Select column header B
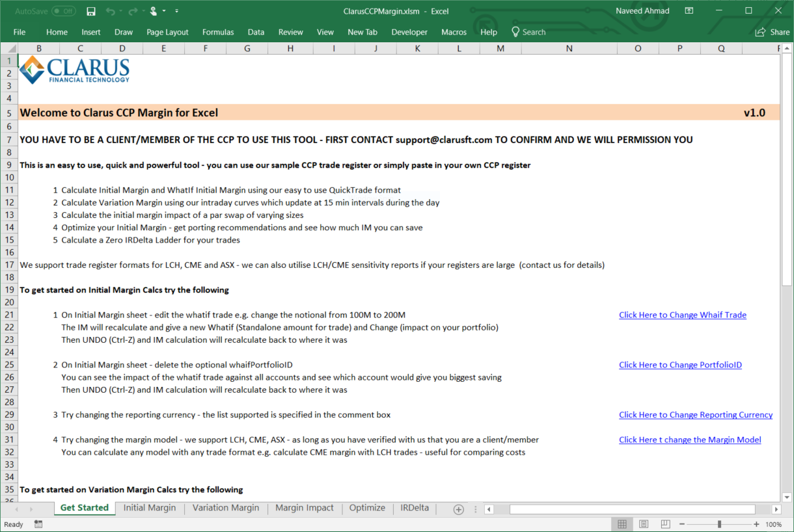The image size is (794, 532). pyautogui.click(x=39, y=49)
